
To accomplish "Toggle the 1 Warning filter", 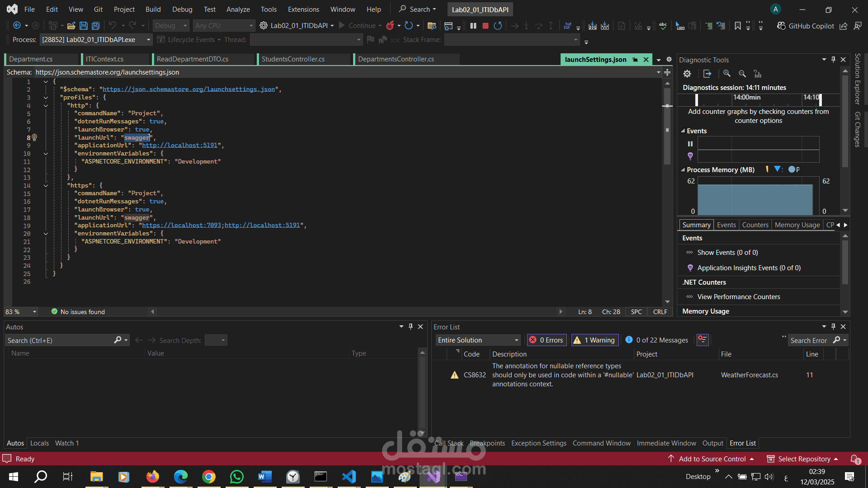I will pyautogui.click(x=594, y=340).
